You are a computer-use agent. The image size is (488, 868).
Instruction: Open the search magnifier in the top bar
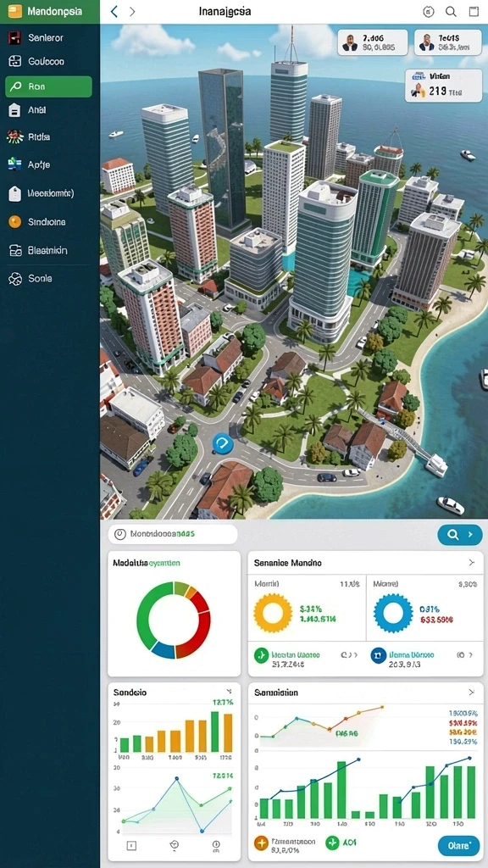[451, 12]
